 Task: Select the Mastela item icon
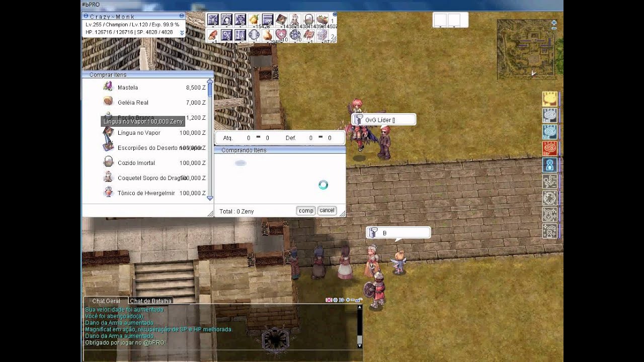(108, 86)
